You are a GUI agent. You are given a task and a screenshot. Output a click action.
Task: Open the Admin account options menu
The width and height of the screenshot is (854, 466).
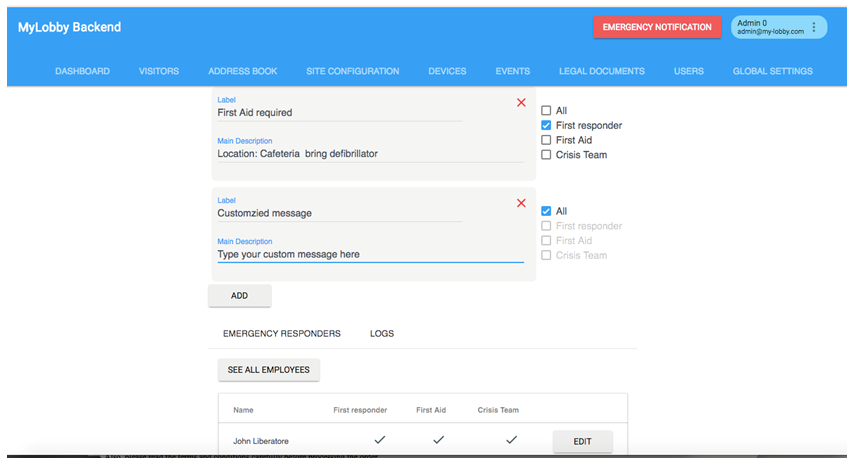[814, 27]
